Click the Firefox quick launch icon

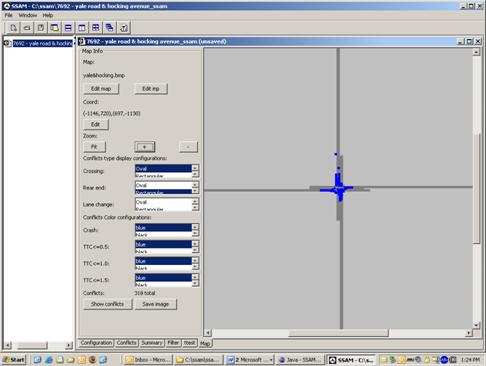point(93,360)
